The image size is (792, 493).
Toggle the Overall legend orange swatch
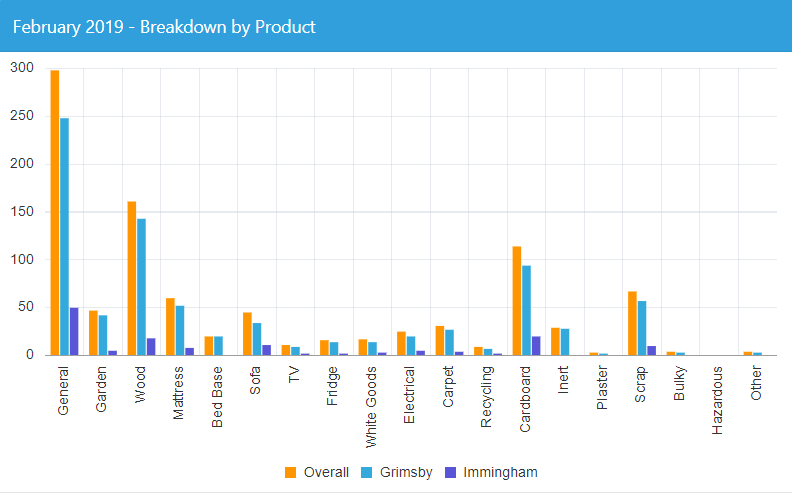point(290,472)
